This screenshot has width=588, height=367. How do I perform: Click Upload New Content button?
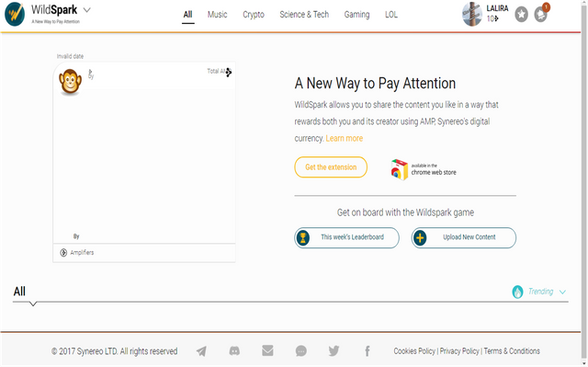point(463,237)
